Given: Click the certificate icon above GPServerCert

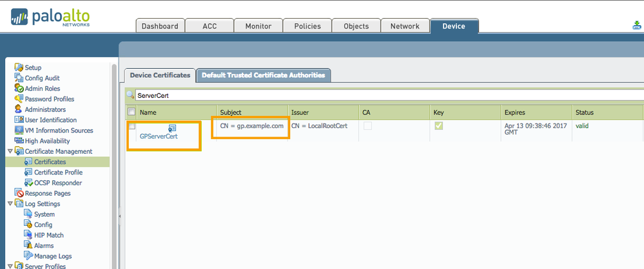Looking at the screenshot, I should pos(173,128).
